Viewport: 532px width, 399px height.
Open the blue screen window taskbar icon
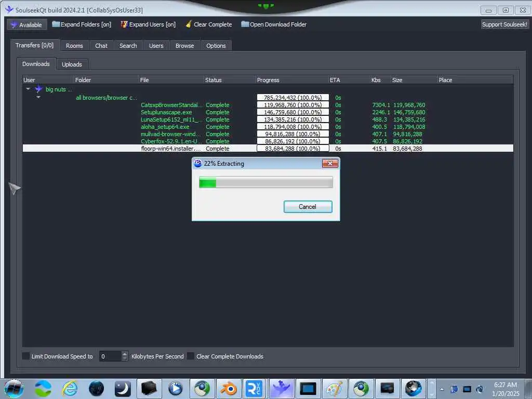308,389
